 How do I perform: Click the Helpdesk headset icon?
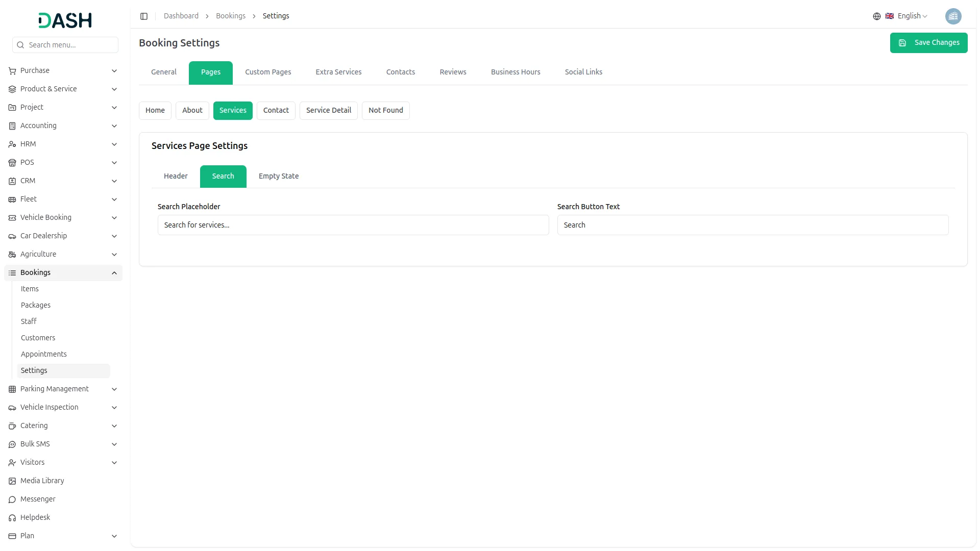point(12,518)
